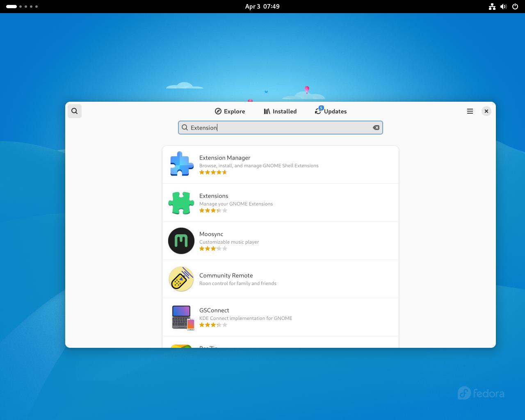This screenshot has height=420, width=525.
Task: Open the hamburger main menu
Action: coord(470,111)
